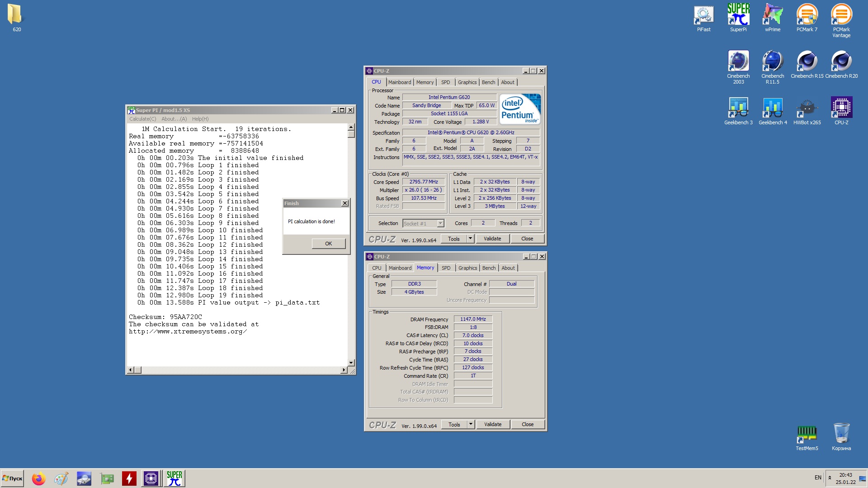Click the show desktop tray icon
868x488 pixels.
pos(862,479)
